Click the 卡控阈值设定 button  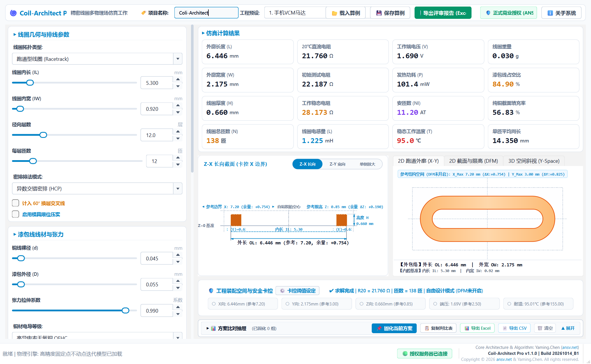[x=297, y=291]
